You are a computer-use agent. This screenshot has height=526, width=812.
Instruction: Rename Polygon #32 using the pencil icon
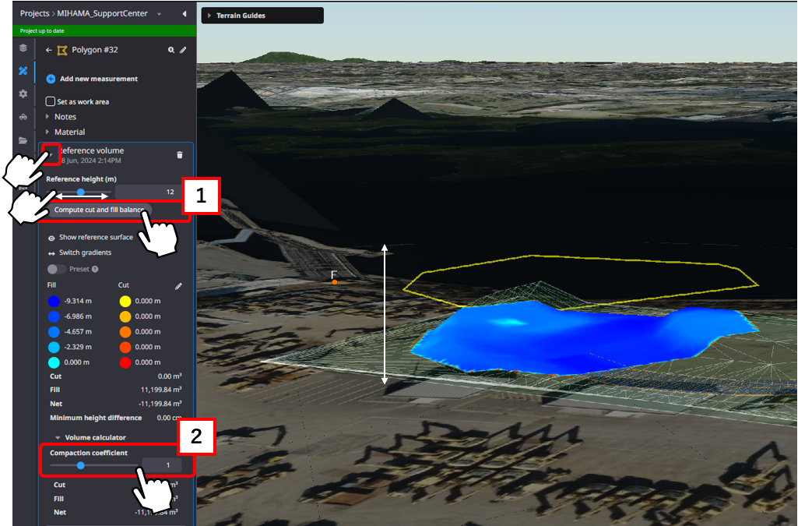(x=184, y=51)
